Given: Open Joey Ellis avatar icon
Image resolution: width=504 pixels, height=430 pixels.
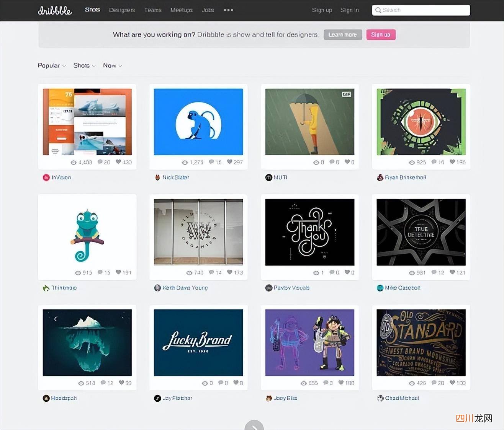Looking at the screenshot, I should click(x=269, y=398).
